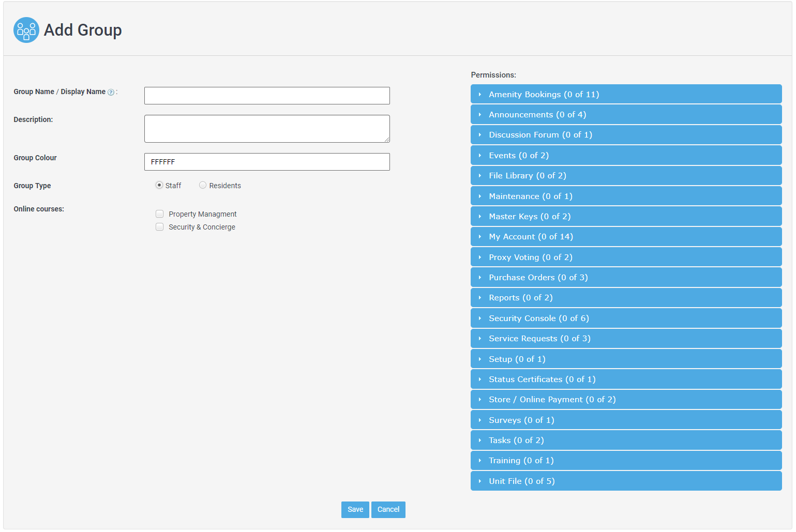Expand the Unit File section

coord(625,481)
